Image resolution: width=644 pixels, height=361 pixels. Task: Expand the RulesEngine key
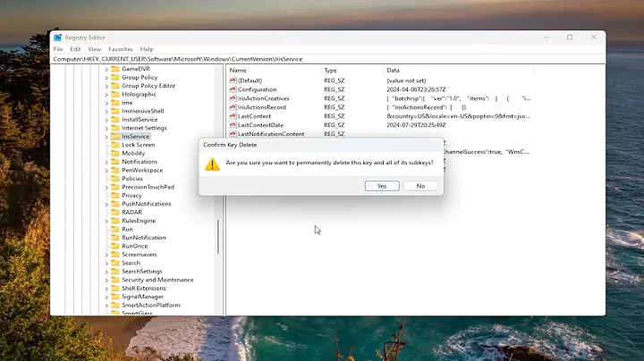[x=106, y=221]
